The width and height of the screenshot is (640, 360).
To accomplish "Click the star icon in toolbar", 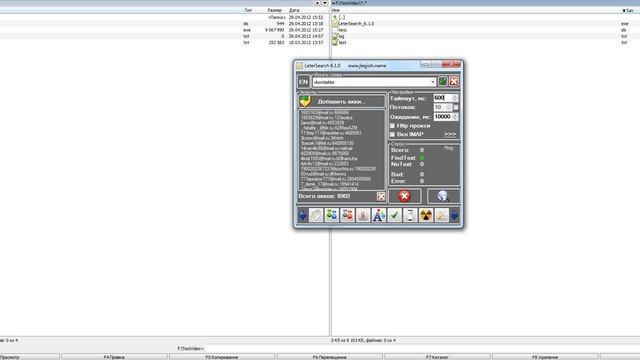I will pos(441,215).
